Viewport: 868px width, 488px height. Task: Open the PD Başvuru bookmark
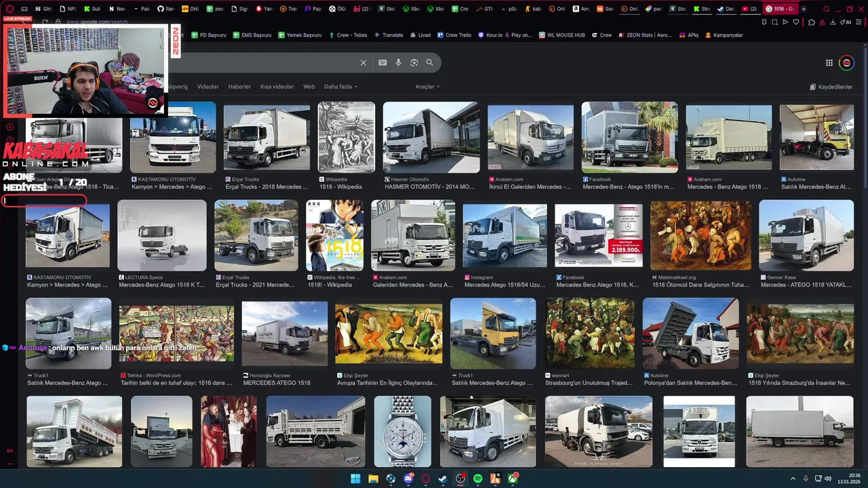pos(209,35)
